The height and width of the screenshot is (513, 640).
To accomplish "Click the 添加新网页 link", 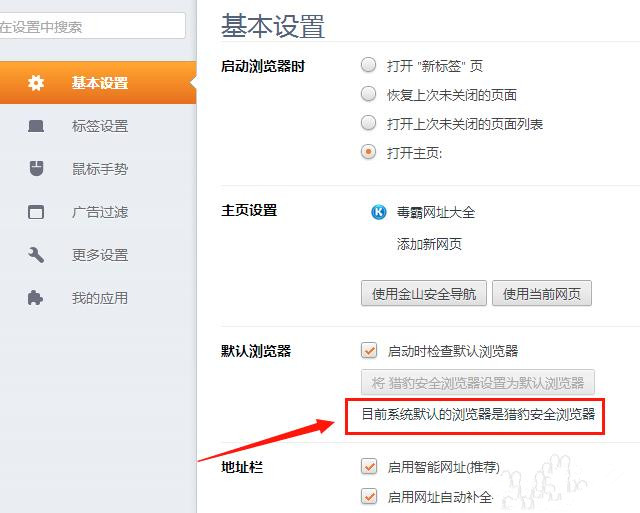I will [429, 244].
